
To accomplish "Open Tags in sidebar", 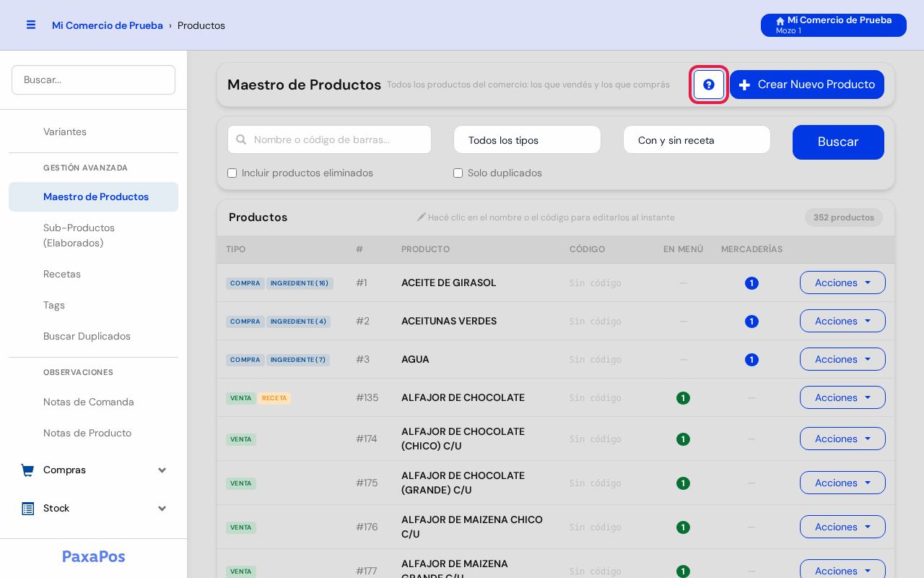I will pos(93,305).
